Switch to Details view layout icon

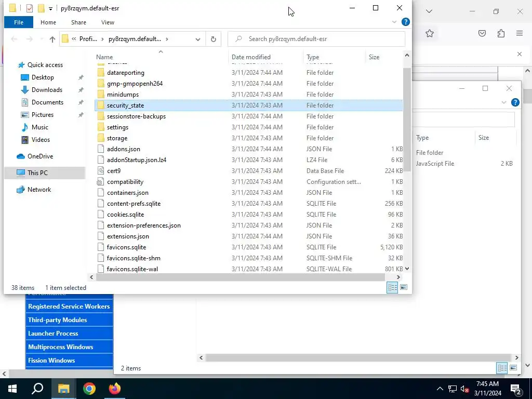[392, 288]
